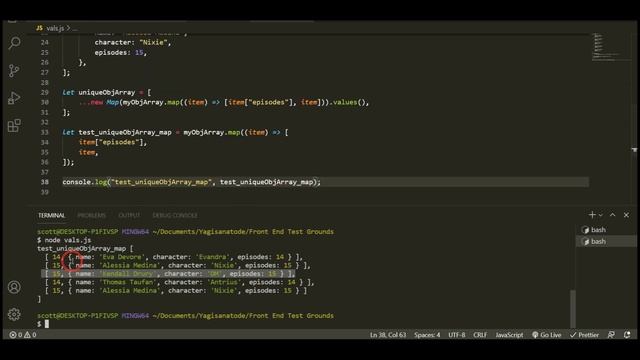
Task: Click the feedback icon in status bar
Action: click(611, 335)
